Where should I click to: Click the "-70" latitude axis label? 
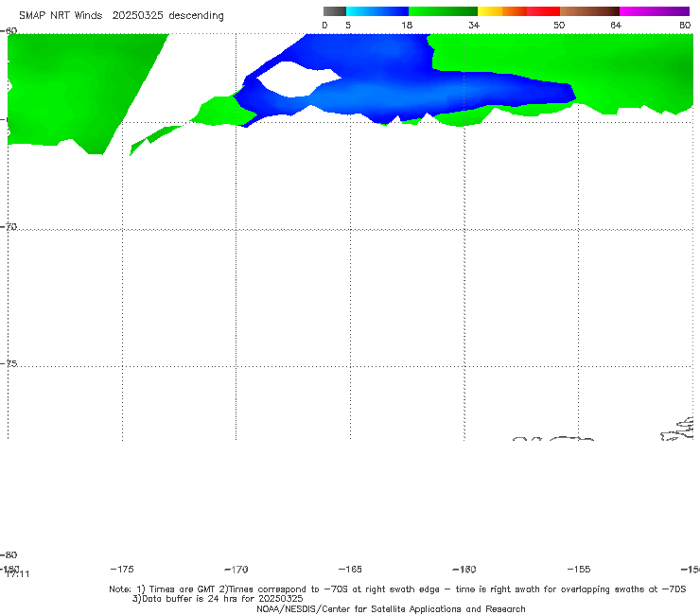(9, 227)
